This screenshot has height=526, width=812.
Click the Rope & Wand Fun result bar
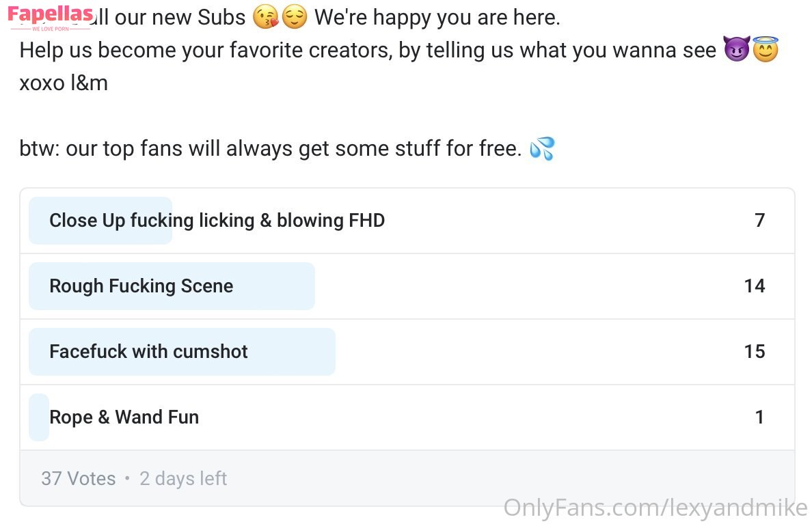[39, 417]
